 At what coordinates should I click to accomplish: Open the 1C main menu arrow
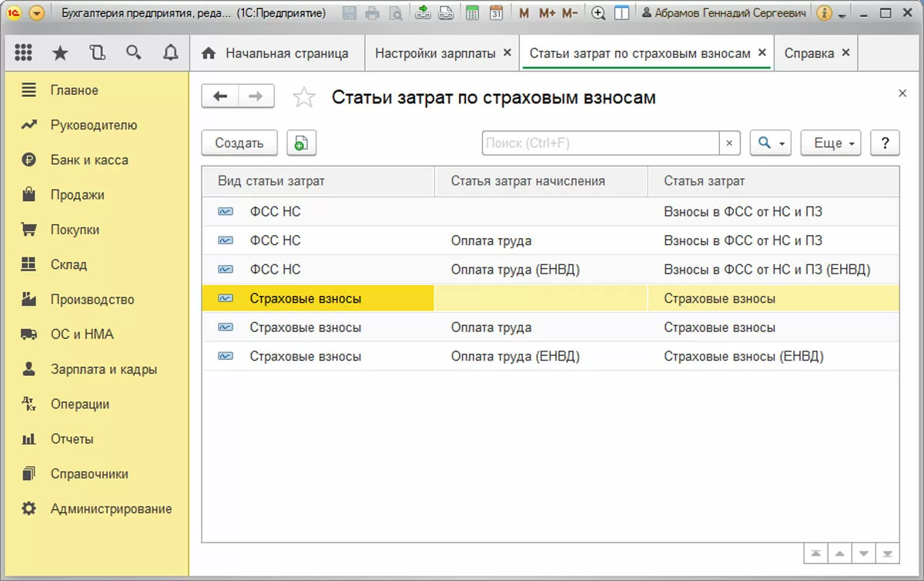36,13
